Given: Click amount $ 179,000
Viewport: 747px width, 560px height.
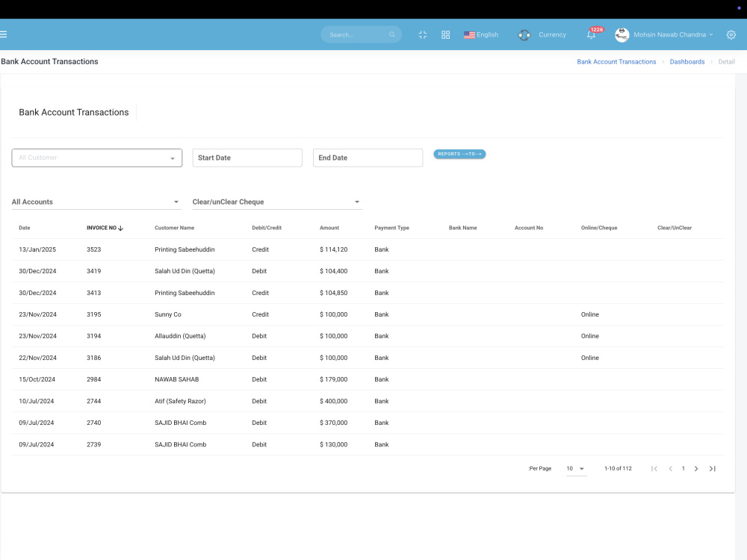Looking at the screenshot, I should tap(333, 379).
